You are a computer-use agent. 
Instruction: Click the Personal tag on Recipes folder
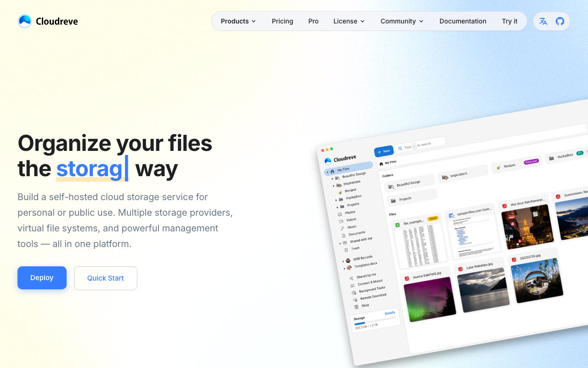tap(531, 161)
